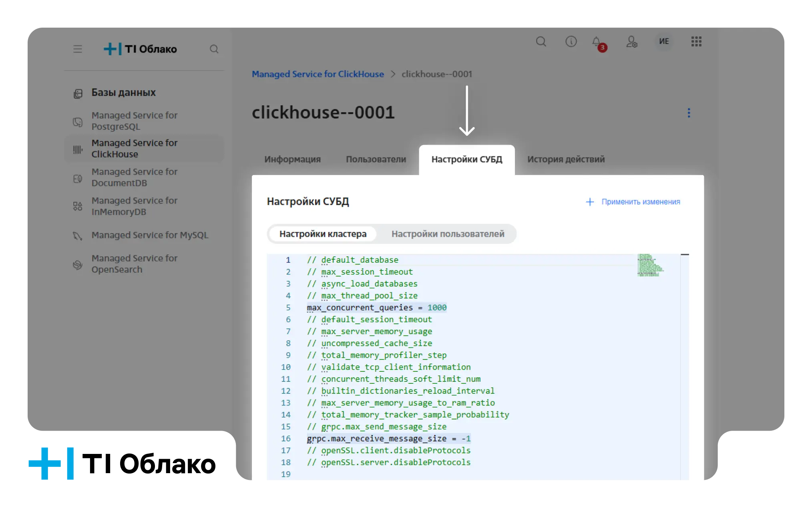Click the MySQL dolphin icon
Image resolution: width=812 pixels, height=508 pixels.
coord(78,236)
